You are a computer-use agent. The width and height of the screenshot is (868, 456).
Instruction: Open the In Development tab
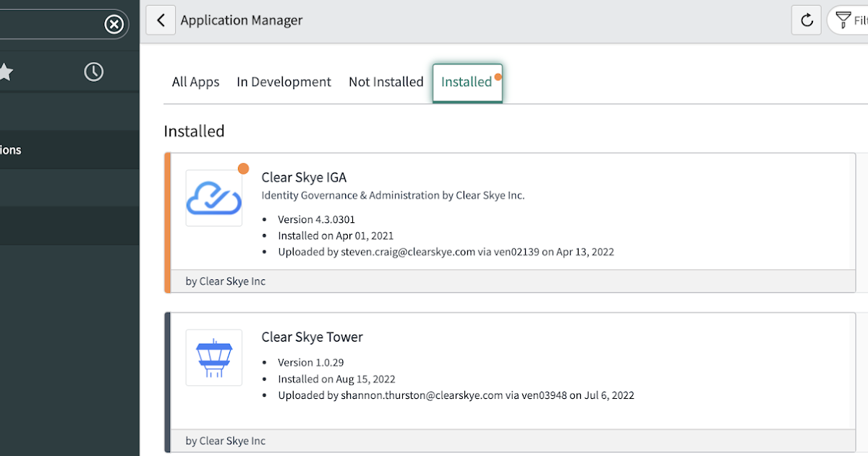coord(283,82)
